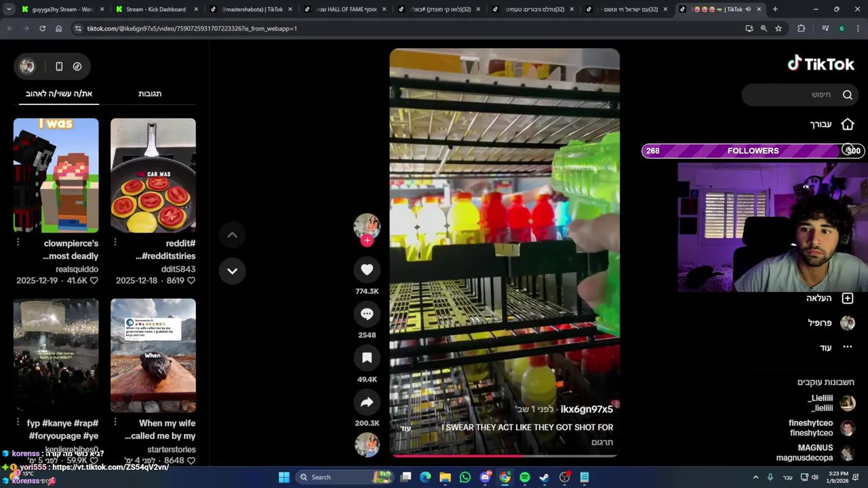Open 'When my wife' video thumbnail
The height and width of the screenshot is (488, 868).
[153, 355]
